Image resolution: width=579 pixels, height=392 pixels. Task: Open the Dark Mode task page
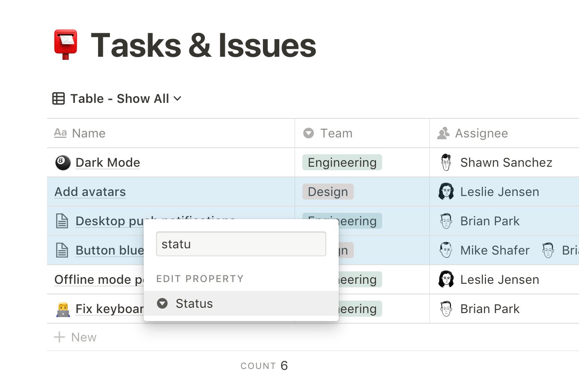[108, 163]
